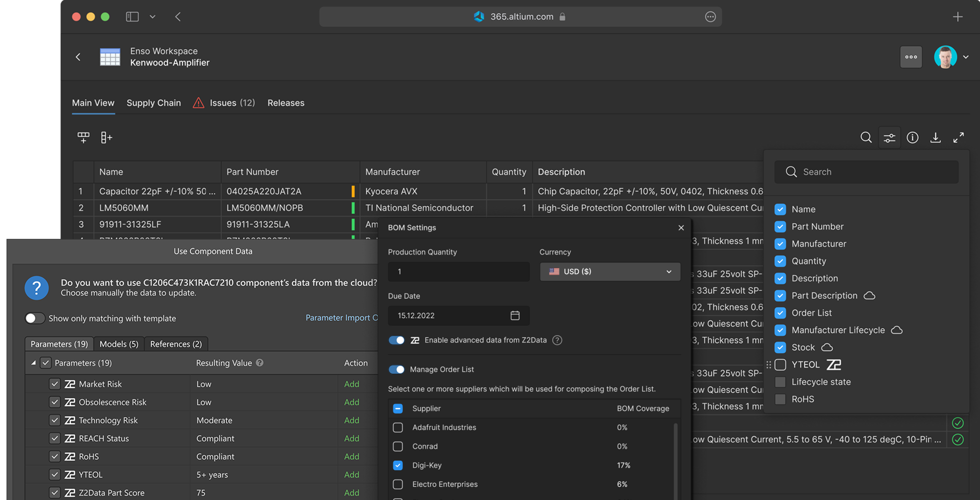Open the user profile dropdown menu
Image resolution: width=980 pixels, height=500 pixels.
point(965,57)
